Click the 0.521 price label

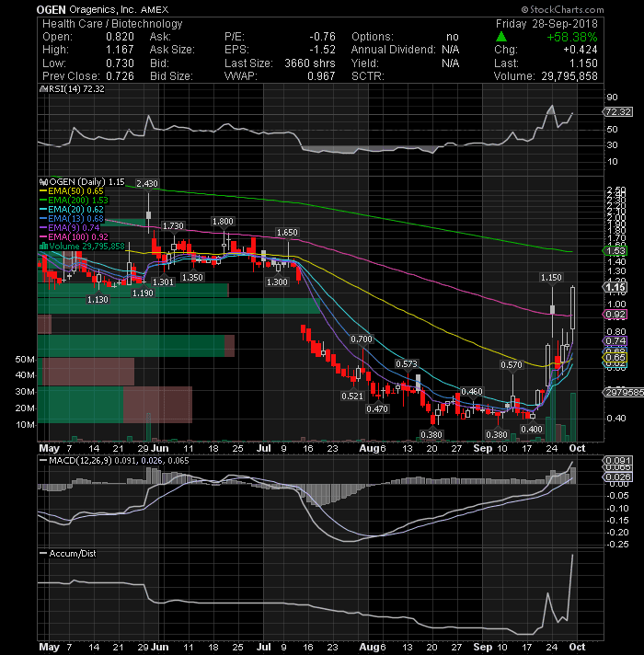(x=352, y=396)
